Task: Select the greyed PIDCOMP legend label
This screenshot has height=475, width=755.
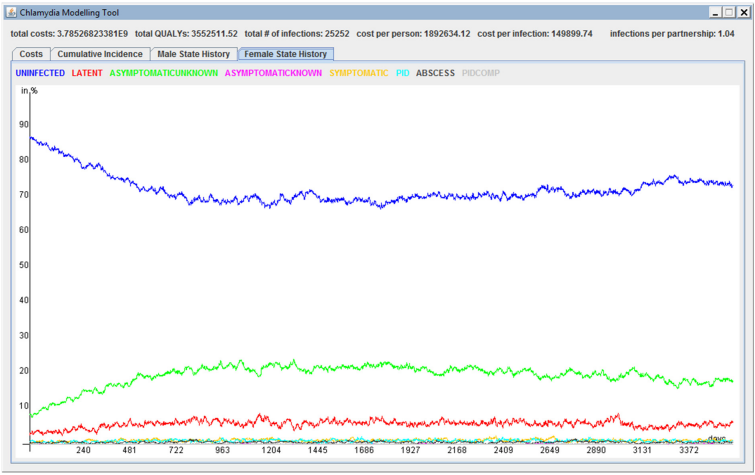Action: click(481, 74)
